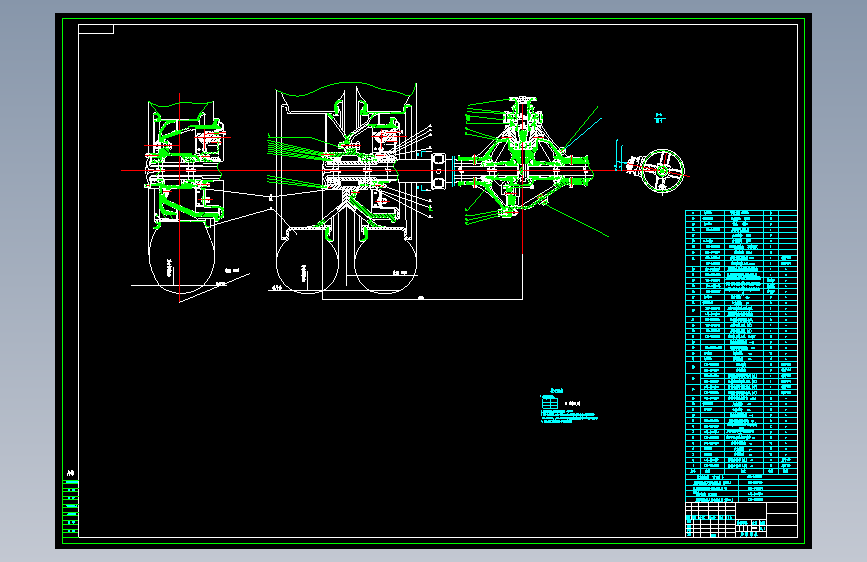The width and height of the screenshot is (867, 562).
Task: Click the coupling flange between hub and differential
Action: click(x=438, y=171)
